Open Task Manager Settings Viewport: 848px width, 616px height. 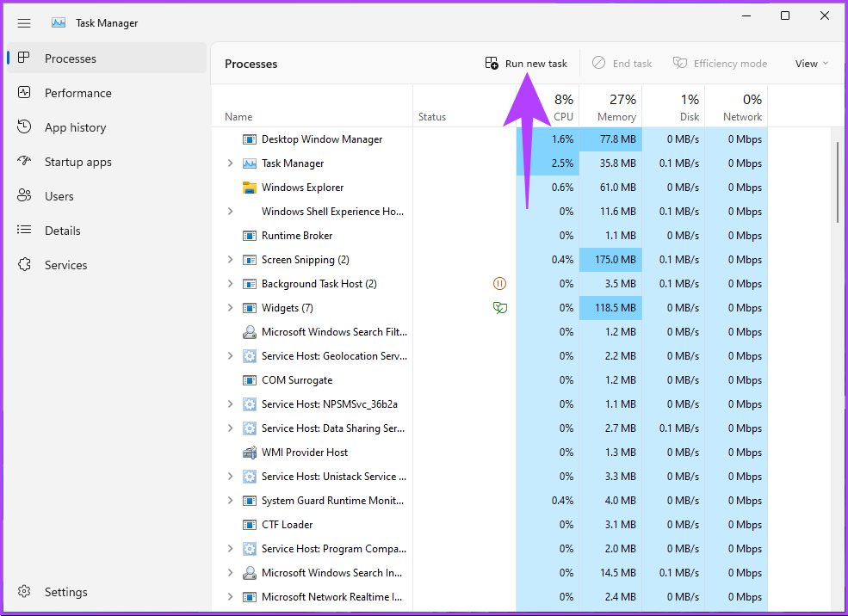click(x=107, y=592)
